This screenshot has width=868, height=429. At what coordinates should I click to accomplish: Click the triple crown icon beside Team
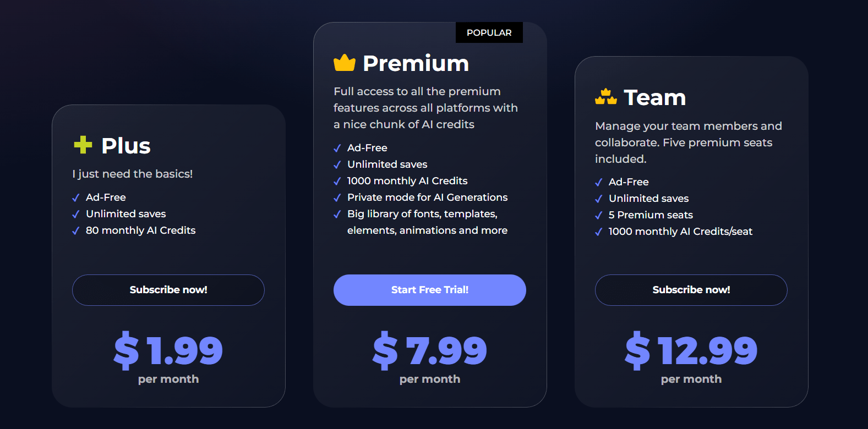pyautogui.click(x=606, y=97)
